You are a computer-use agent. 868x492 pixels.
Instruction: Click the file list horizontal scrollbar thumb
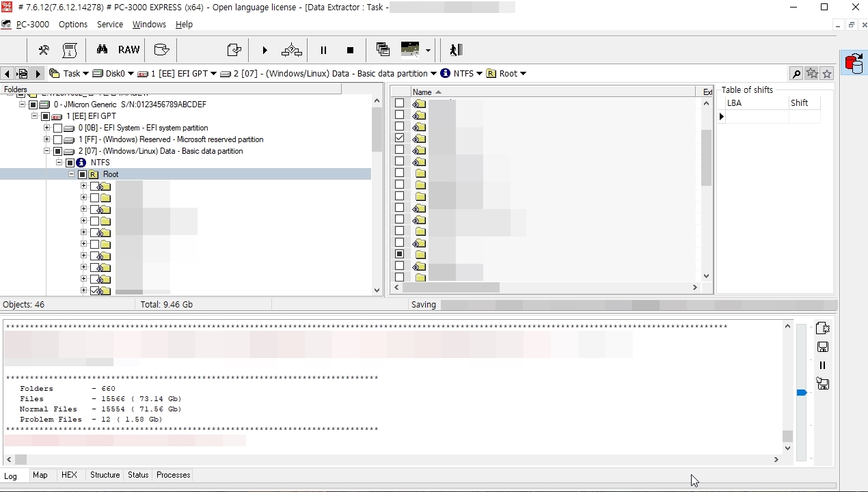point(450,288)
